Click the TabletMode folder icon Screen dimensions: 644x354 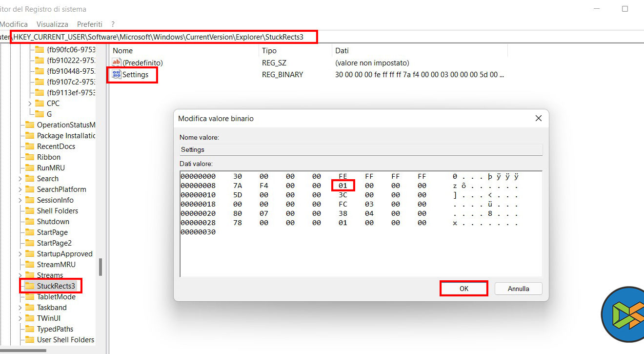click(x=30, y=297)
